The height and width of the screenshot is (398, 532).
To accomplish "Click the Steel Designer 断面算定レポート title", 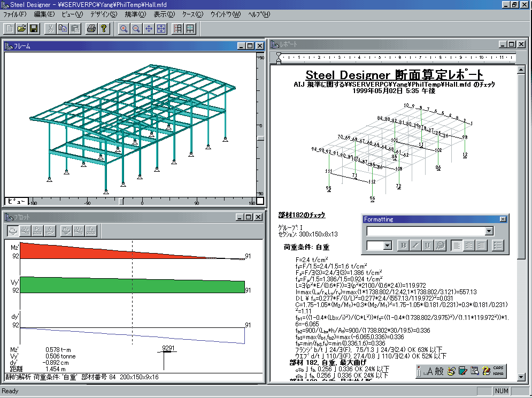I will tap(394, 75).
